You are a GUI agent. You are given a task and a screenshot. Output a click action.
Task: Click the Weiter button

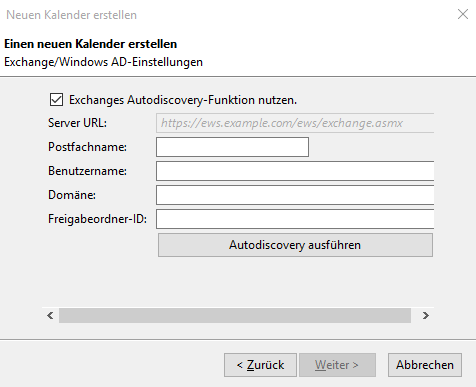[x=337, y=365]
